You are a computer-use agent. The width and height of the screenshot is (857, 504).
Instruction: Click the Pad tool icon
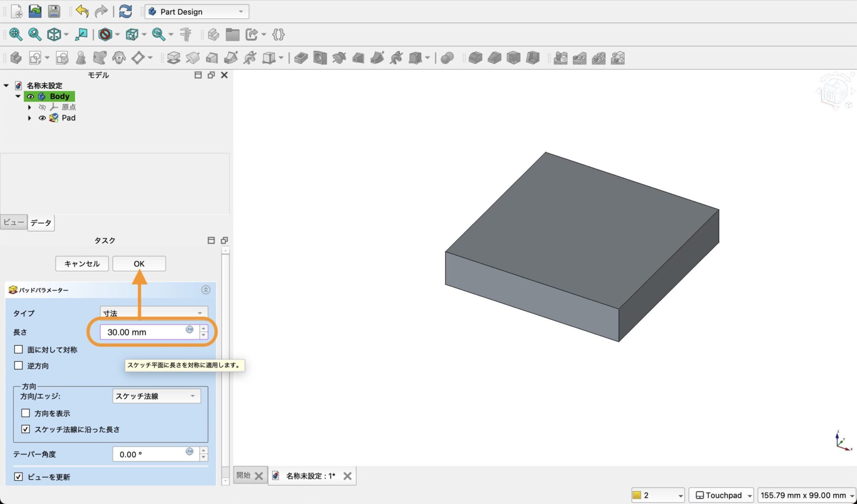174,58
